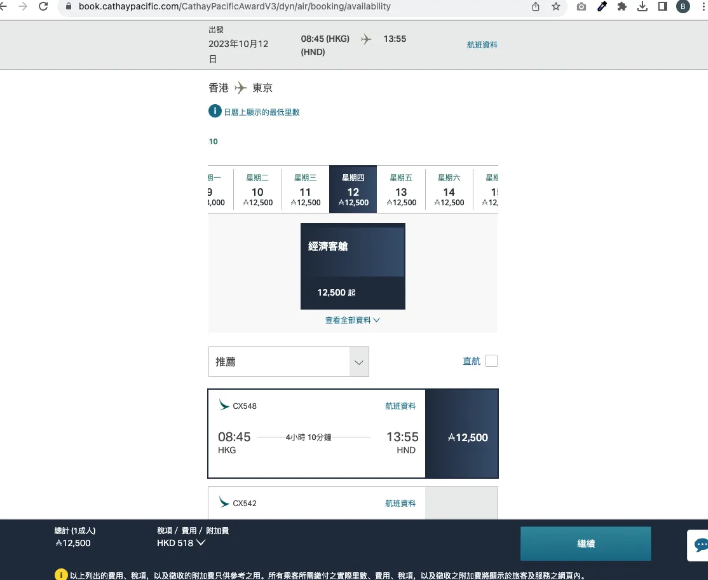This screenshot has width=708, height=580.
Task: Open the chat bubble widget
Action: [699, 545]
